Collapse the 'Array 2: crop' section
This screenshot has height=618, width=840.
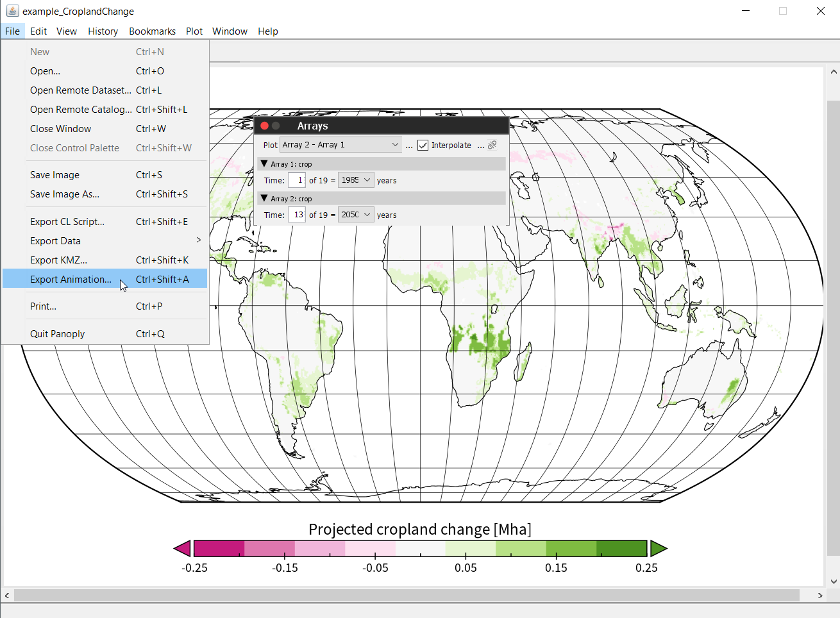[264, 199]
